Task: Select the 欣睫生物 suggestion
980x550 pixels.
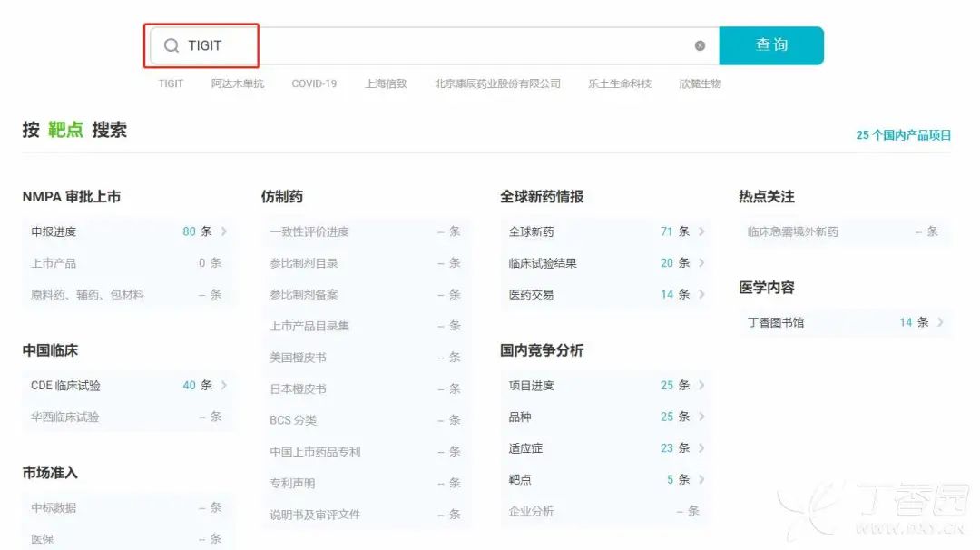Action: (700, 83)
